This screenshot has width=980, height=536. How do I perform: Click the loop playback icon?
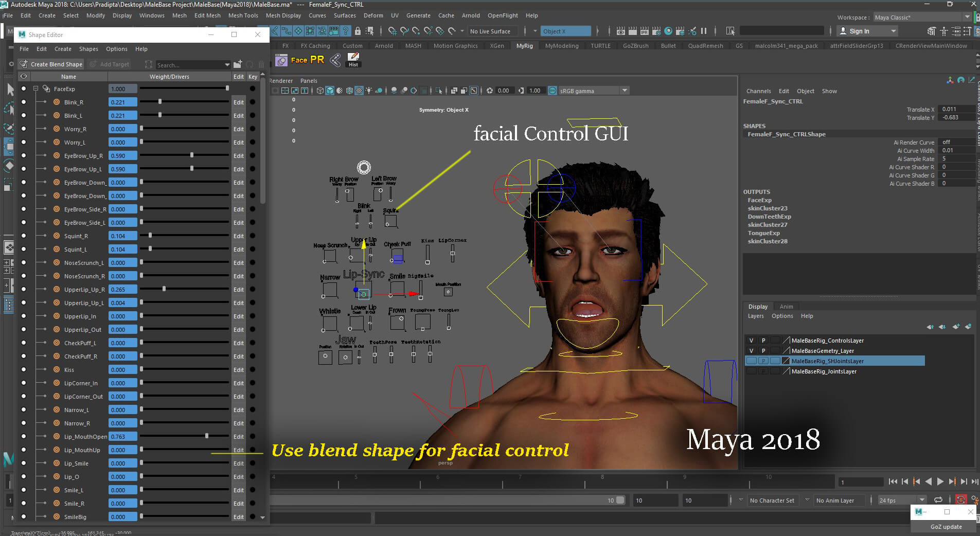click(938, 500)
